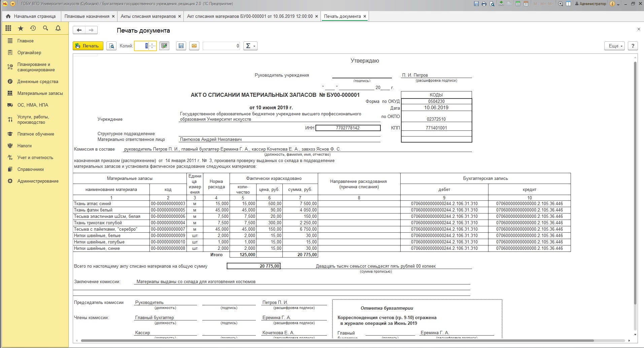Switch to the Начальная страница tab
The height and width of the screenshot is (348, 644).
pyautogui.click(x=31, y=16)
